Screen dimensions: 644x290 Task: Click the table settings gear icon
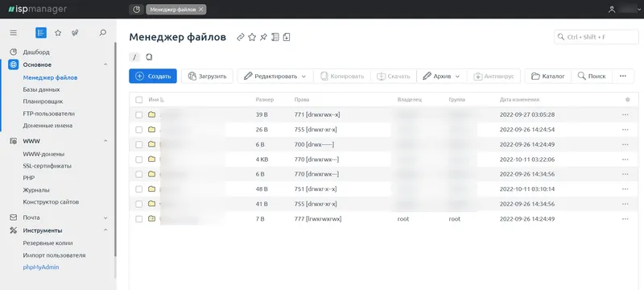[627, 99]
